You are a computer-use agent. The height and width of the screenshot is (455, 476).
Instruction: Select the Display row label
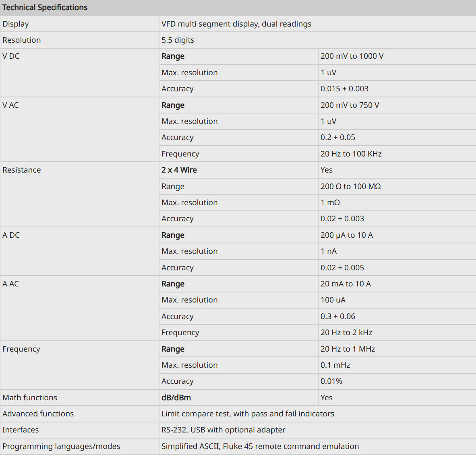[15, 24]
